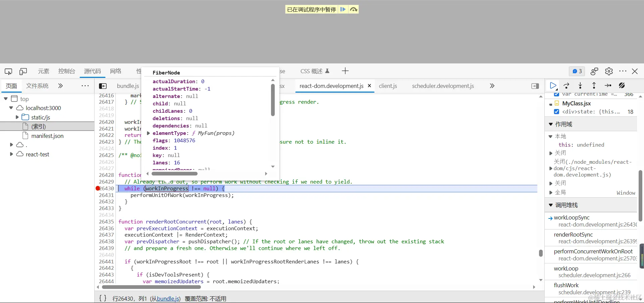Image resolution: width=644 pixels, height=303 pixels.
Task: Add a new tool tab with plus icon
Action: 345,71
